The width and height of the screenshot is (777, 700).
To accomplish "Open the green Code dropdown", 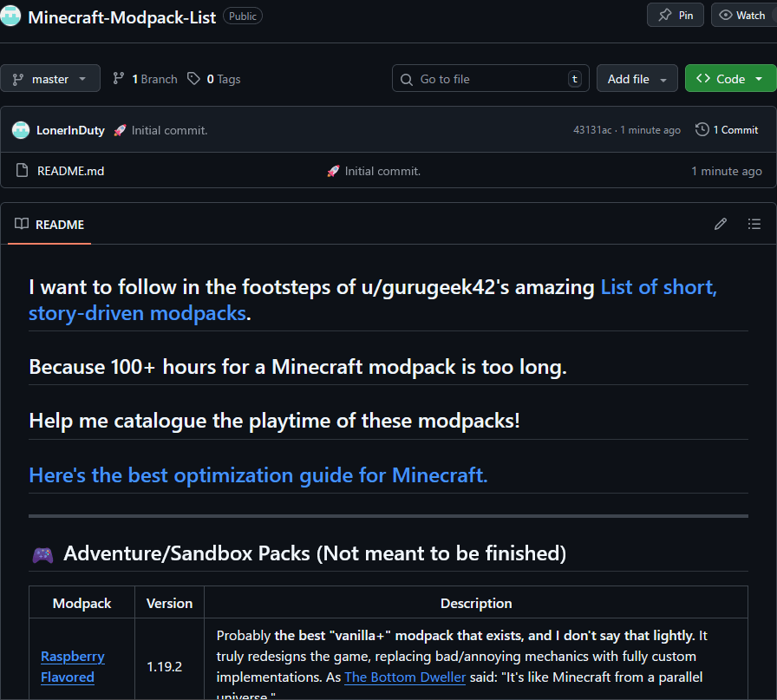I will pyautogui.click(x=730, y=79).
